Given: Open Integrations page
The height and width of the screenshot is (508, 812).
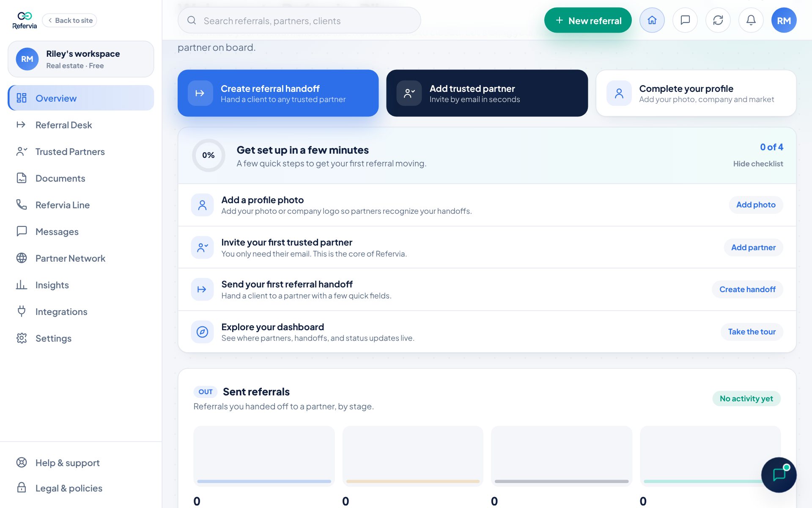Looking at the screenshot, I should pyautogui.click(x=81, y=312).
